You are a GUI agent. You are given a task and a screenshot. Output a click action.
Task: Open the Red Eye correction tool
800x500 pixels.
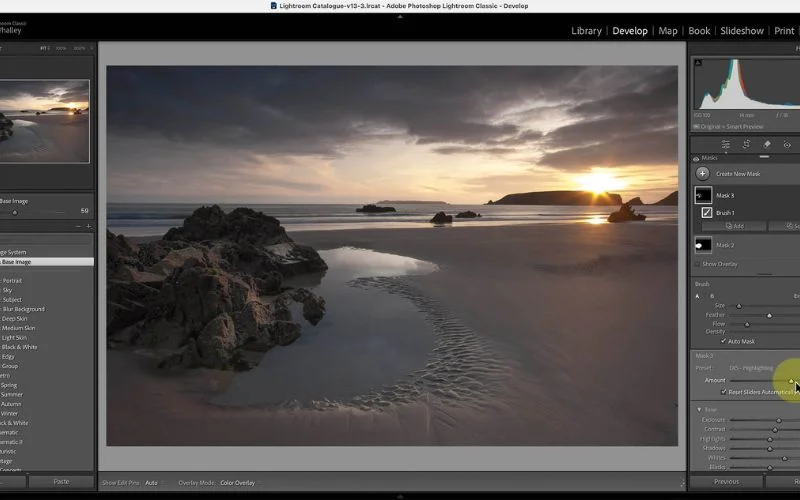[787, 145]
